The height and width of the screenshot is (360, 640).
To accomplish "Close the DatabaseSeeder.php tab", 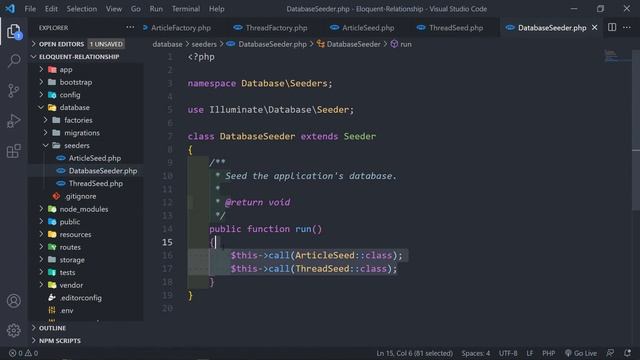I will (595, 27).
